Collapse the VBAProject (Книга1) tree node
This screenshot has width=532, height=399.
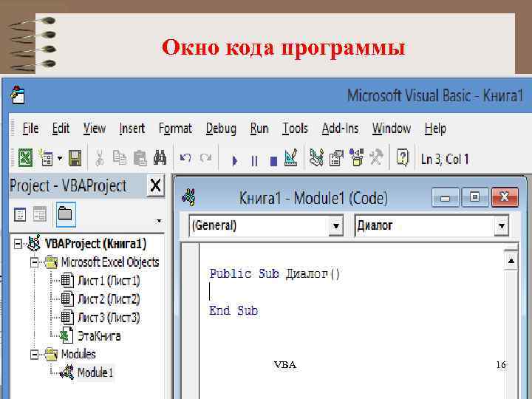18,244
